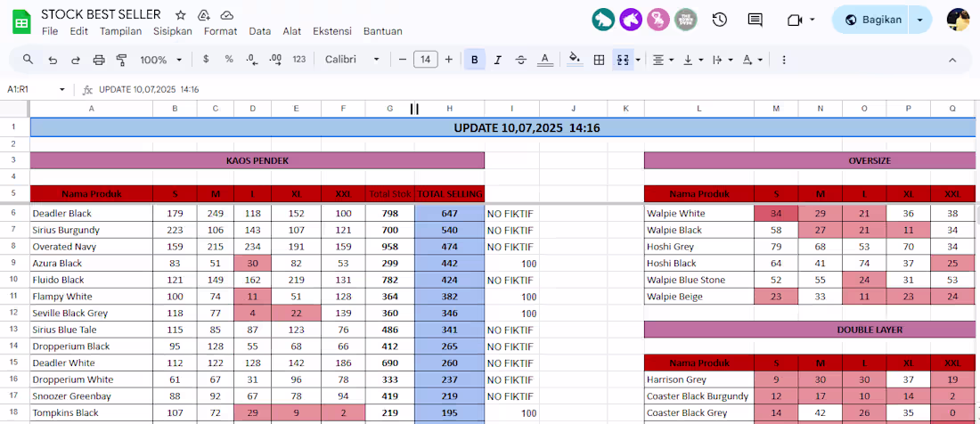Open horizontal align dropdown
The height and width of the screenshot is (424, 980).
663,60
